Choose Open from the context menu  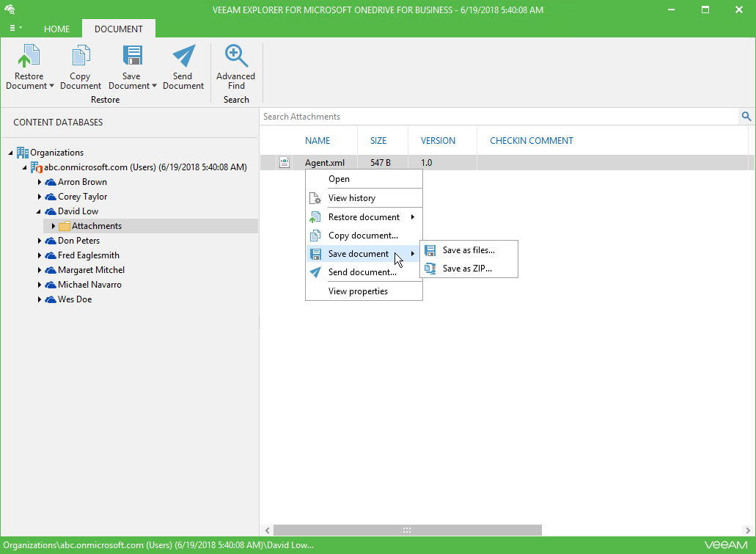point(364,179)
